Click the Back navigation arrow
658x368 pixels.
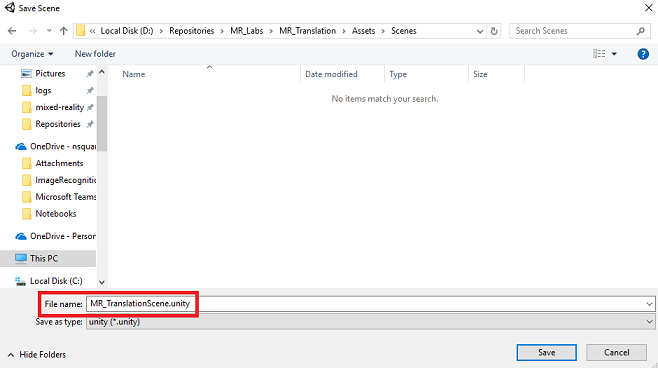12,31
